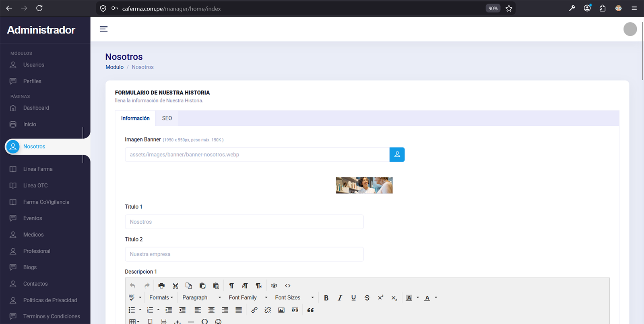644x324 pixels.
Task: Click the Paste as text icon
Action: click(216, 286)
